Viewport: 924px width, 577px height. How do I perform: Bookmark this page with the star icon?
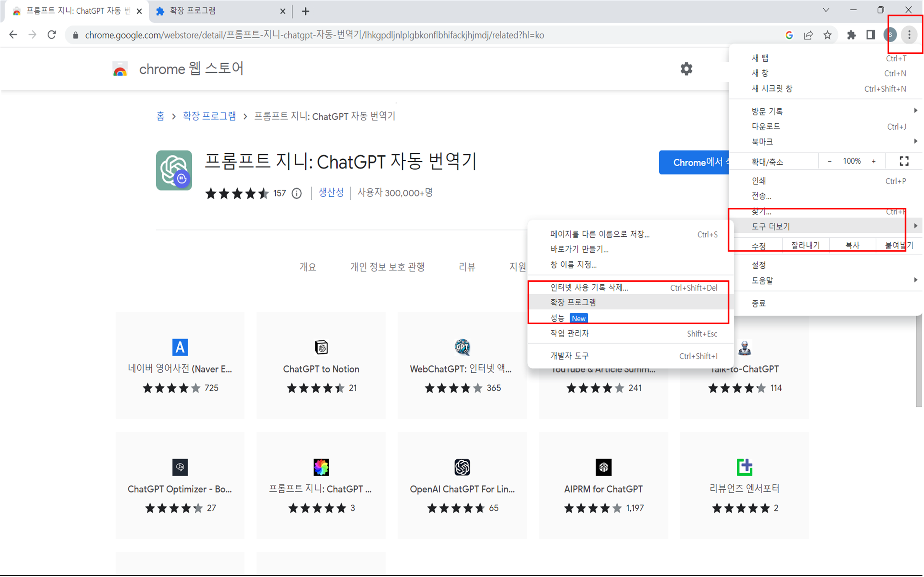click(x=828, y=35)
